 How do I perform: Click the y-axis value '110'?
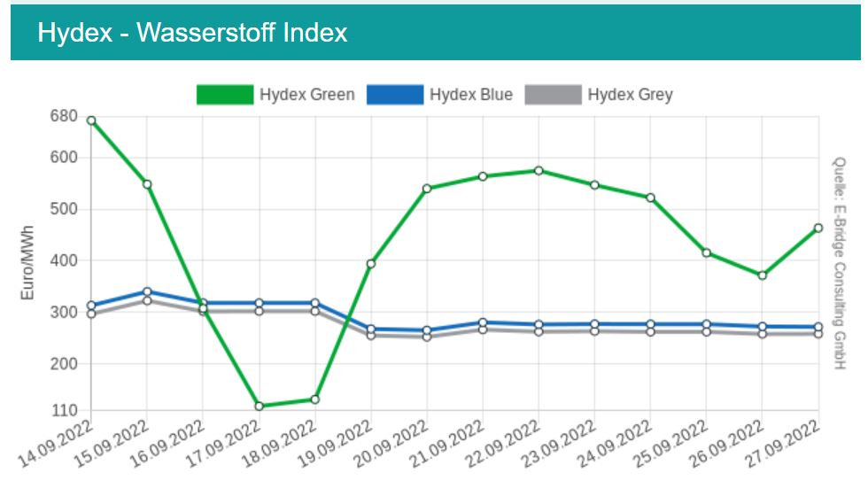[x=64, y=411]
